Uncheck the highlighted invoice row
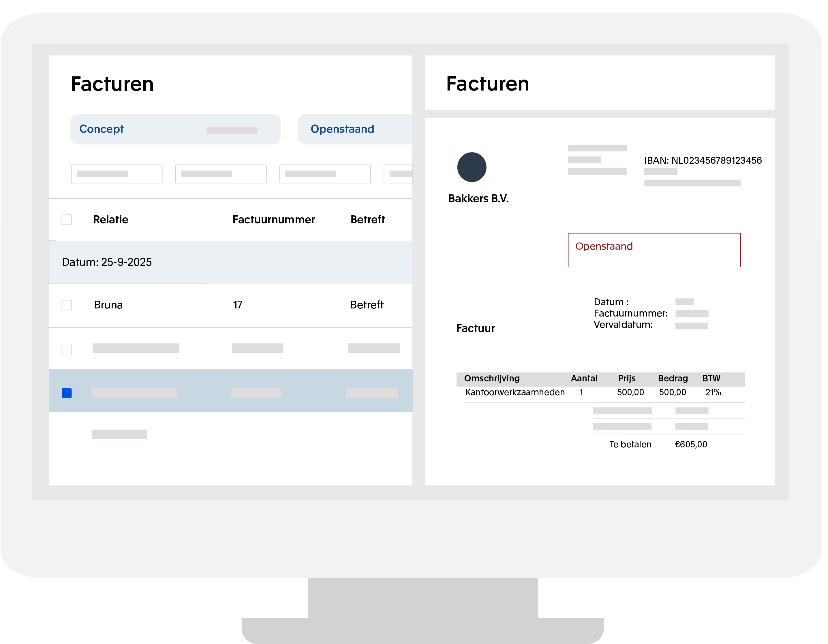Image resolution: width=828 pixels, height=644 pixels. click(x=67, y=393)
